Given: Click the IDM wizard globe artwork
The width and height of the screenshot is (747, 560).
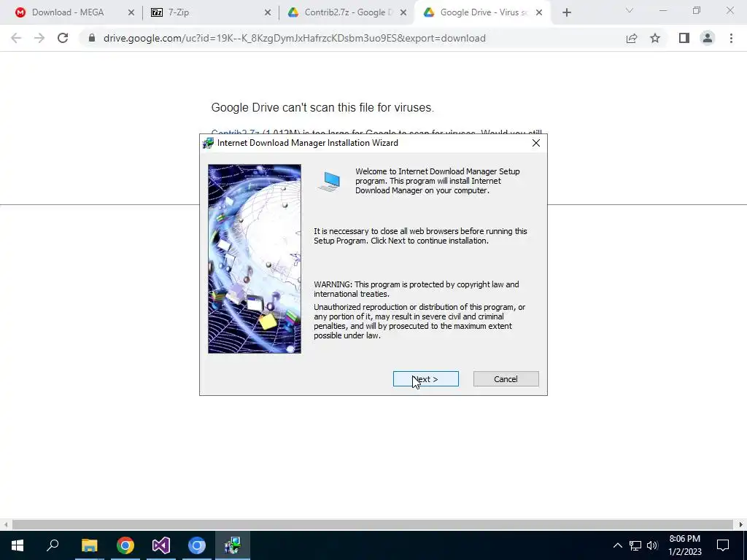Looking at the screenshot, I should (255, 259).
